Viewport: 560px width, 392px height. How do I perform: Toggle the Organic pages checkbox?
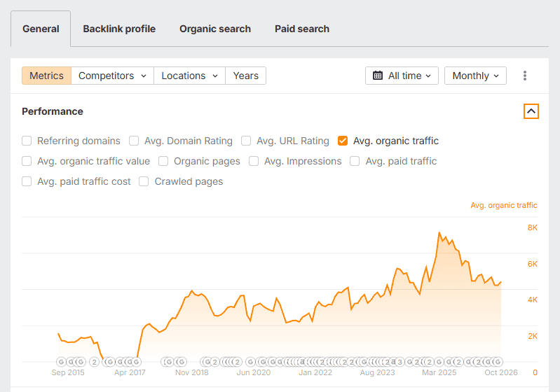163,161
